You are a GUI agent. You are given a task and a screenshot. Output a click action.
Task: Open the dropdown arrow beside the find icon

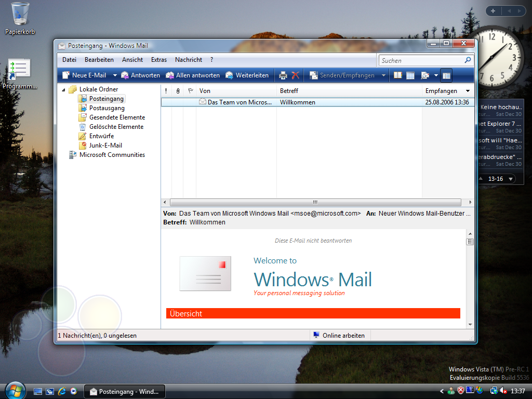point(436,75)
